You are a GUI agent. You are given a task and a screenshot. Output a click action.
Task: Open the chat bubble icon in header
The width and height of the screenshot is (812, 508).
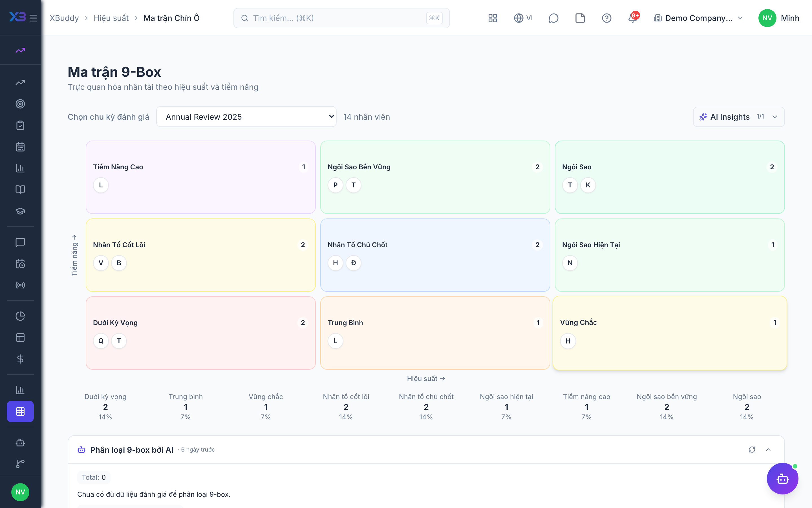tap(553, 18)
